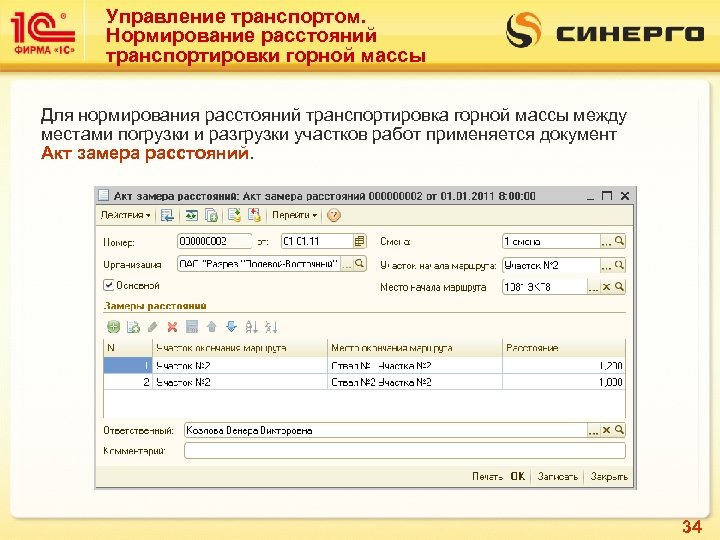Open the Действия menu
720x540 pixels.
point(125,215)
